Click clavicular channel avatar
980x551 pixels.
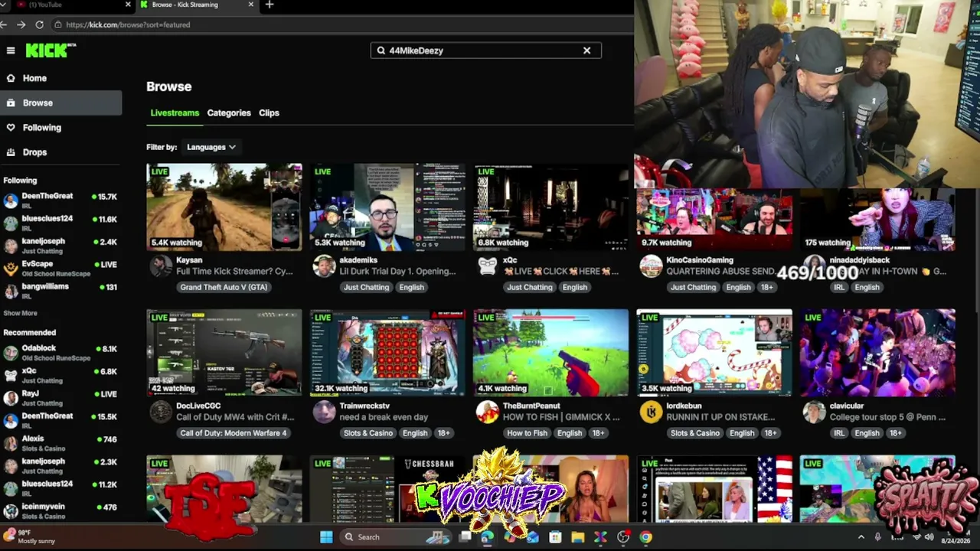click(x=815, y=412)
